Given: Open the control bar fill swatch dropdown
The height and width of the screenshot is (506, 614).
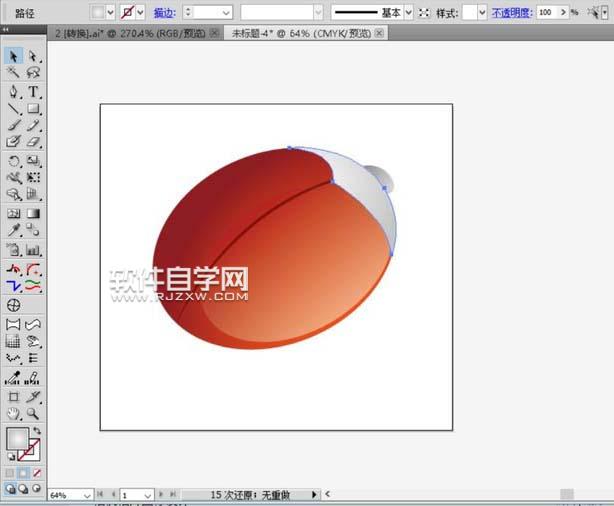Looking at the screenshot, I should (x=110, y=13).
